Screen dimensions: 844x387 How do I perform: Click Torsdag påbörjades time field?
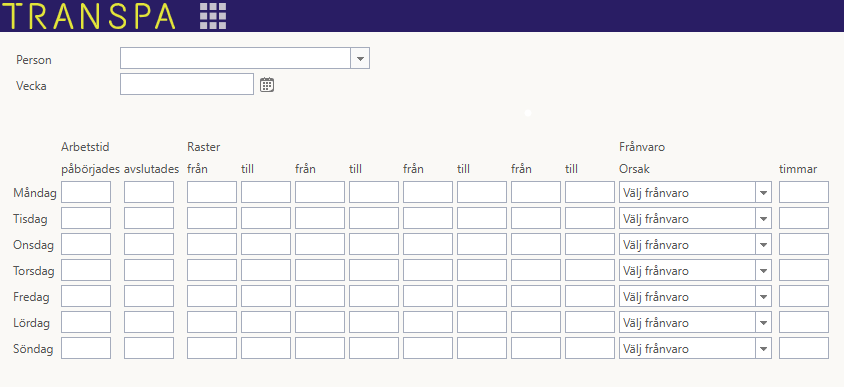pos(86,270)
